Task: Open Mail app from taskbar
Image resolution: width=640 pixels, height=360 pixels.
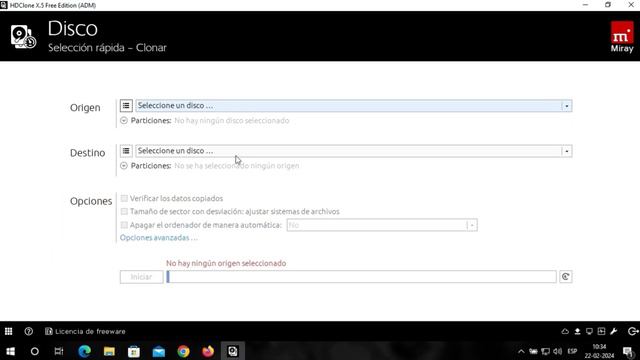Action: click(x=159, y=351)
